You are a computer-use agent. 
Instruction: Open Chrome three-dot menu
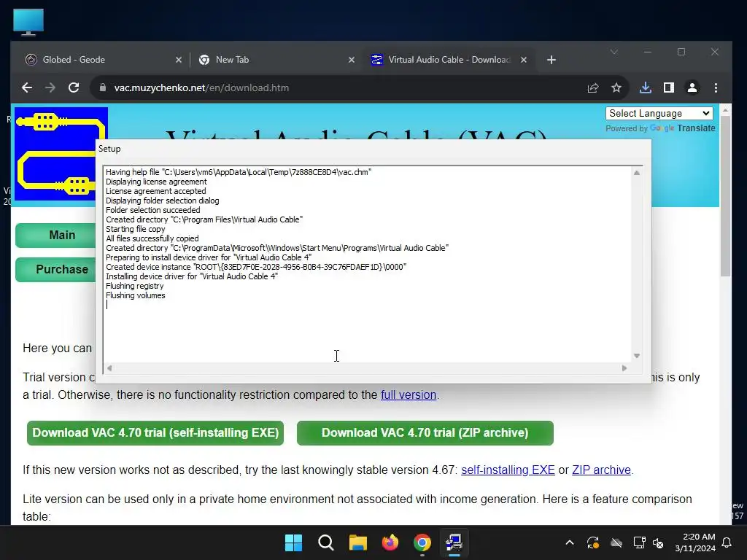tap(716, 87)
